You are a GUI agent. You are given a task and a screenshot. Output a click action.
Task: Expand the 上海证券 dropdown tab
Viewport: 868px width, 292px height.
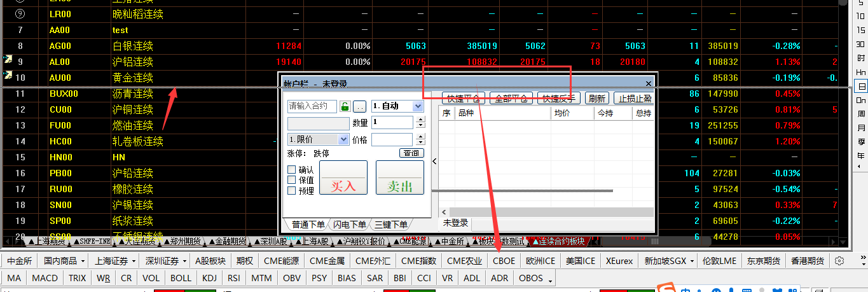134,261
